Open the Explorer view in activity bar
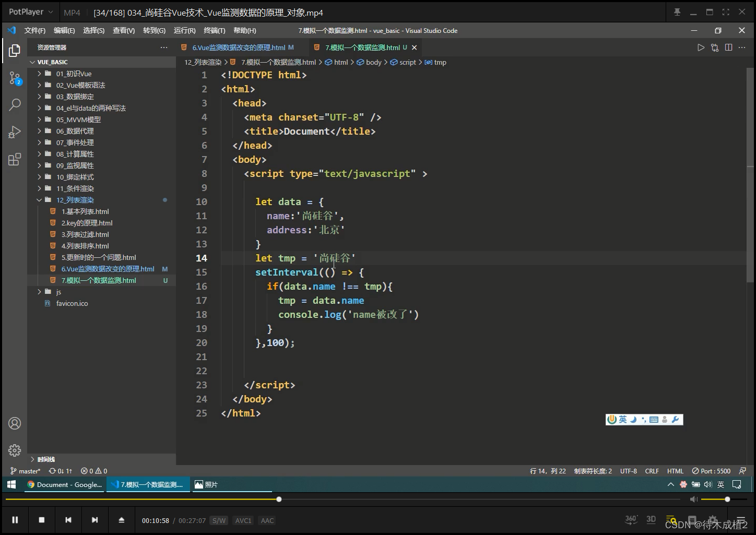This screenshot has height=535, width=756. pos(15,51)
